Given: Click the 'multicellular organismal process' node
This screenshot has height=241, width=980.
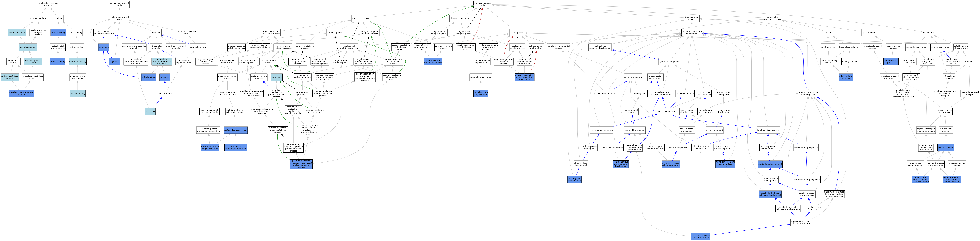Looking at the screenshot, I should 772,18.
